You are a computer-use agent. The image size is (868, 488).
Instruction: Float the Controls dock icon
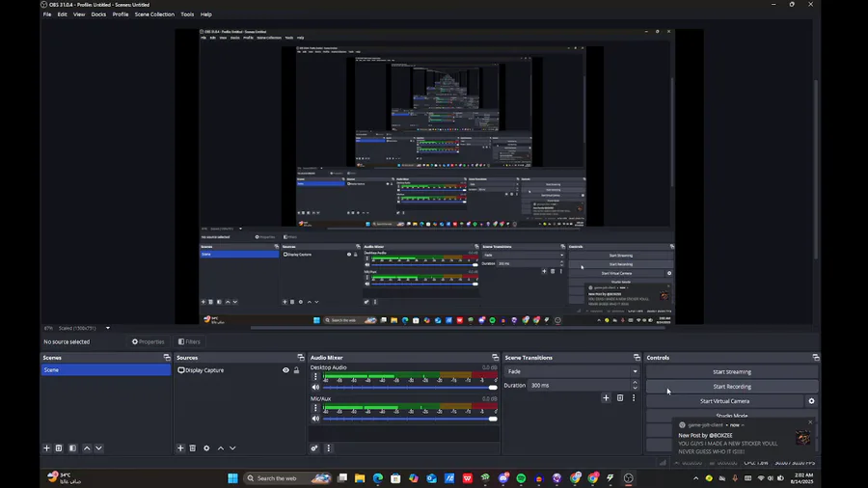(815, 358)
